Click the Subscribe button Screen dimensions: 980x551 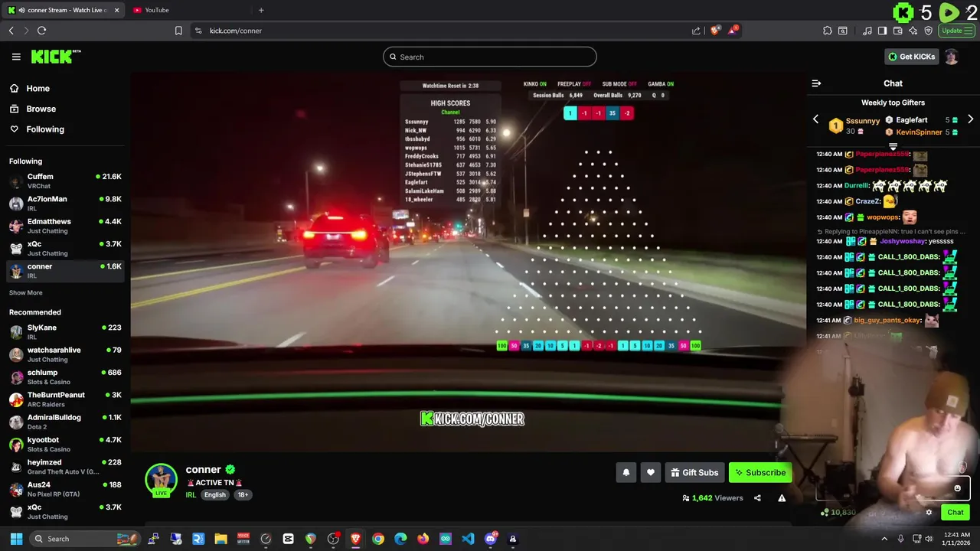pos(760,473)
